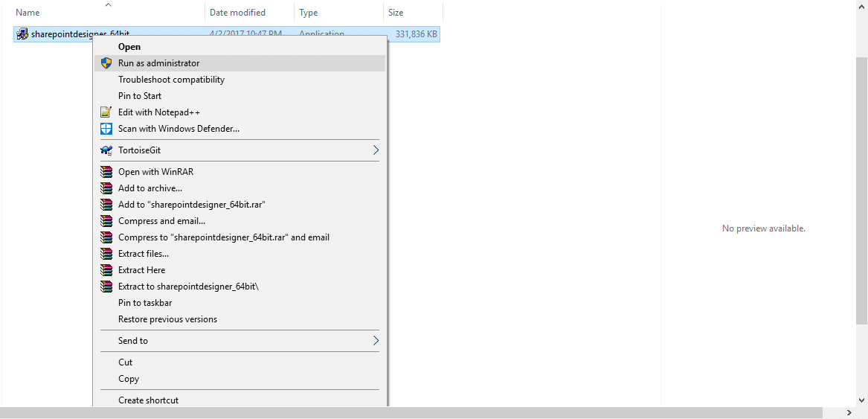Select Compress and email...
The height and width of the screenshot is (419, 868).
pos(239,220)
